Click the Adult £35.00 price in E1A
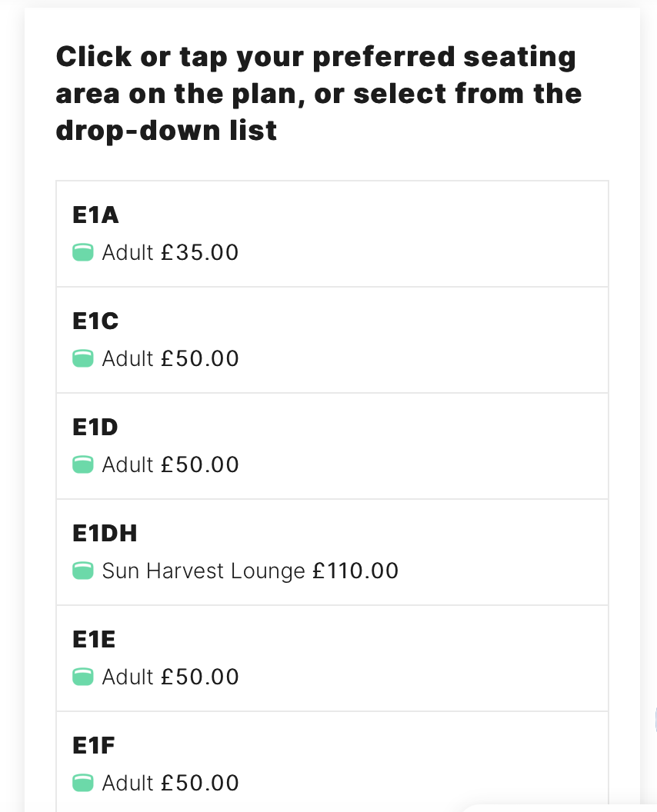Screen dimensions: 657x812 (x=171, y=253)
